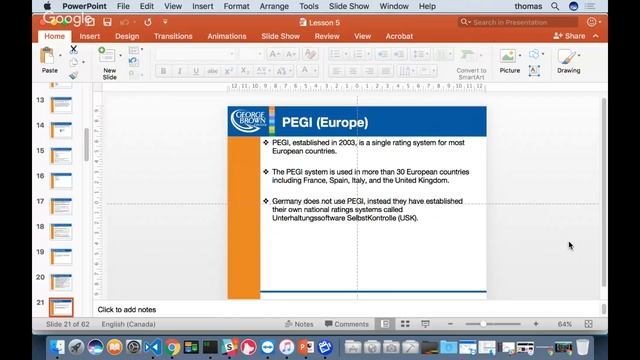Toggle Underline formatting
This screenshot has height=360, width=640.
[x=196, y=71]
